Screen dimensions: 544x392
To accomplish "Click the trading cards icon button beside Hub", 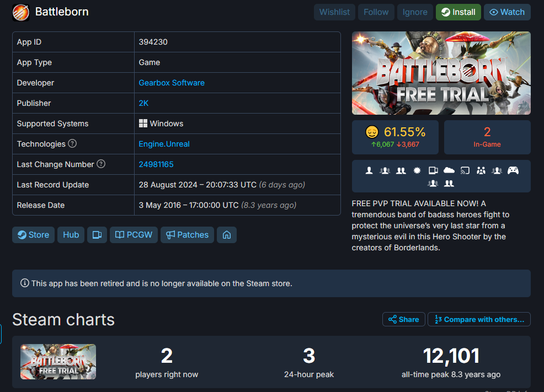I will (x=97, y=235).
